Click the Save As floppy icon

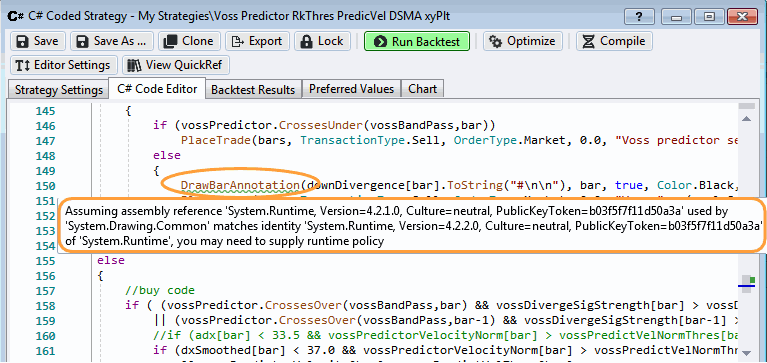[83, 41]
